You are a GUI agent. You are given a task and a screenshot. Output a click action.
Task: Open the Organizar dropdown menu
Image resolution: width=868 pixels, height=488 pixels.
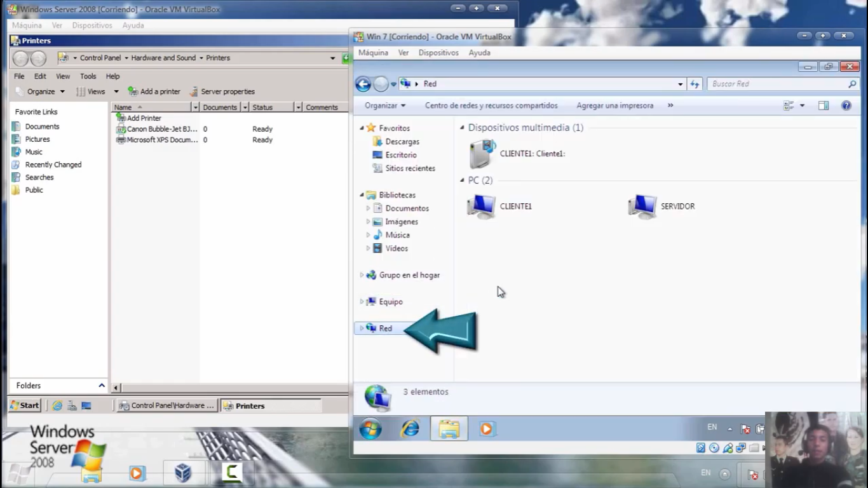pos(385,105)
